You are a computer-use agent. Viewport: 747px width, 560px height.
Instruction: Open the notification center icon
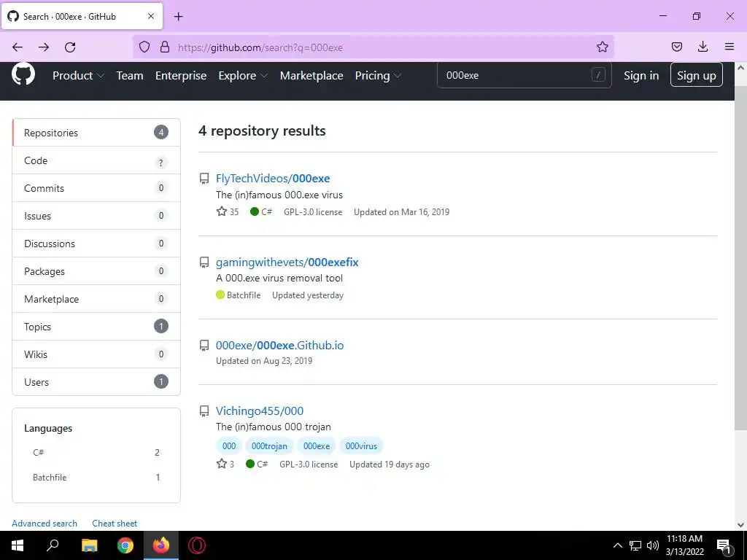(724, 547)
